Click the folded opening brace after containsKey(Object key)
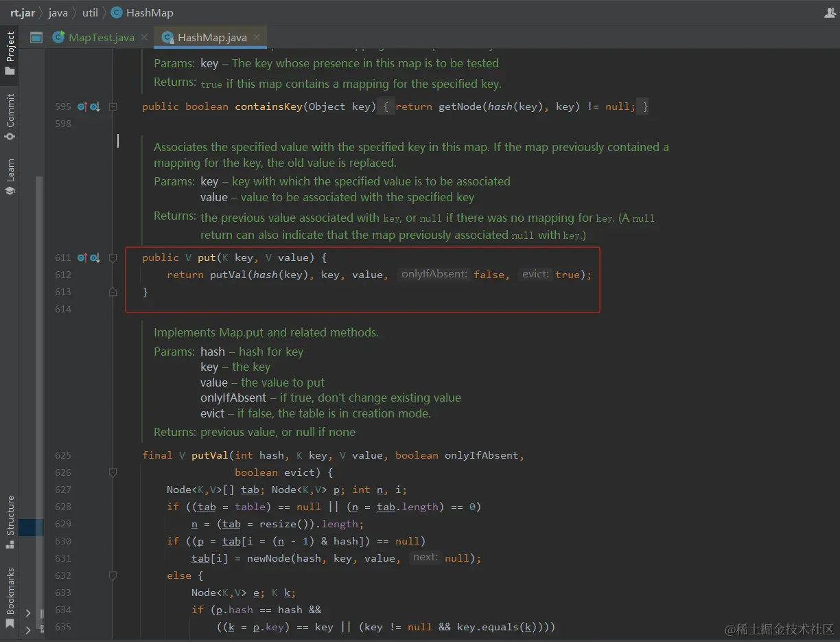 pyautogui.click(x=386, y=106)
